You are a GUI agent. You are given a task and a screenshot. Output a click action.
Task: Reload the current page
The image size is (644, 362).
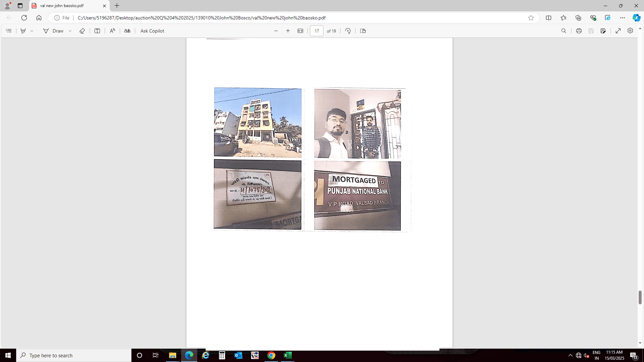pyautogui.click(x=24, y=18)
